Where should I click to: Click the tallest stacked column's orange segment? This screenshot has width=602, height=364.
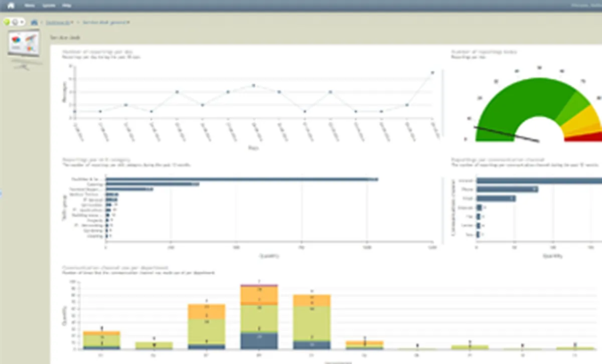point(259,295)
